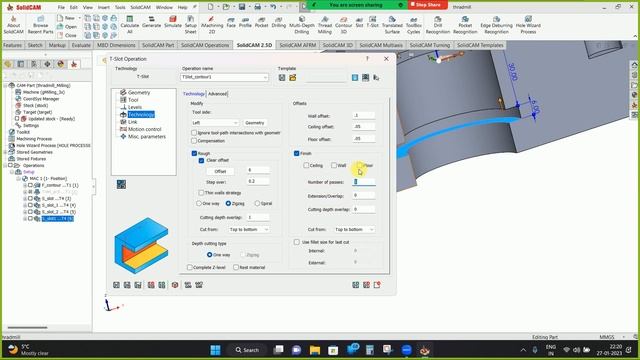
Task: Open the Tools menu
Action: tap(120, 7)
